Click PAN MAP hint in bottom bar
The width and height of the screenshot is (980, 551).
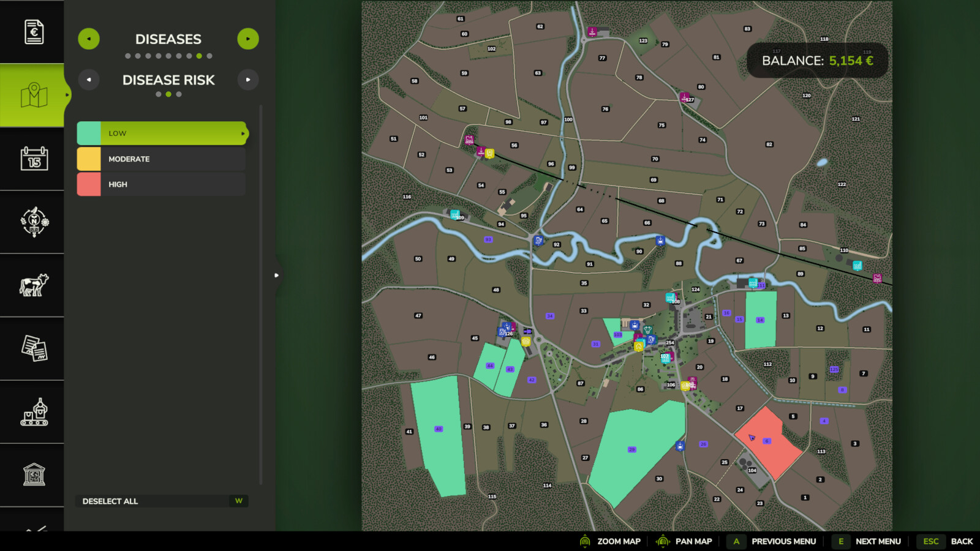tap(684, 541)
